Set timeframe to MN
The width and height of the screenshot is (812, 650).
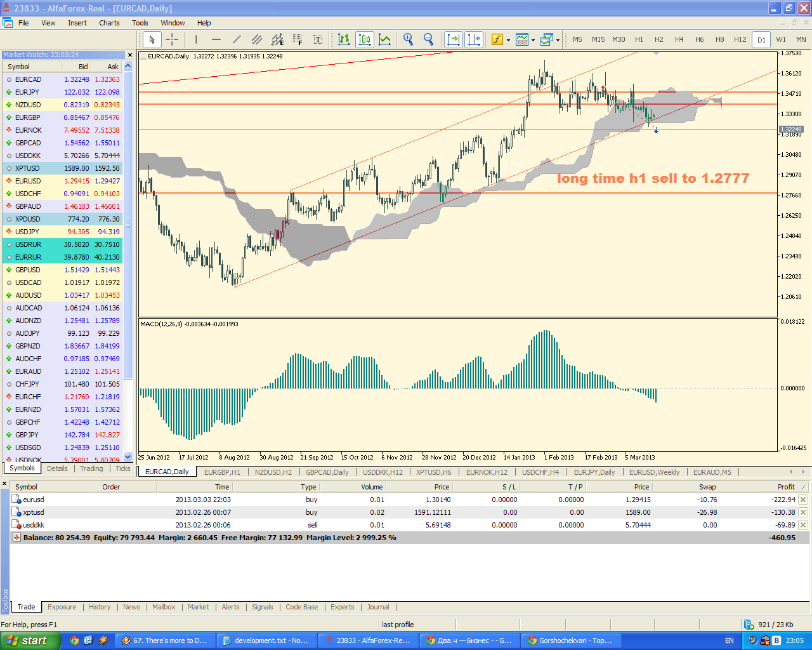801,39
